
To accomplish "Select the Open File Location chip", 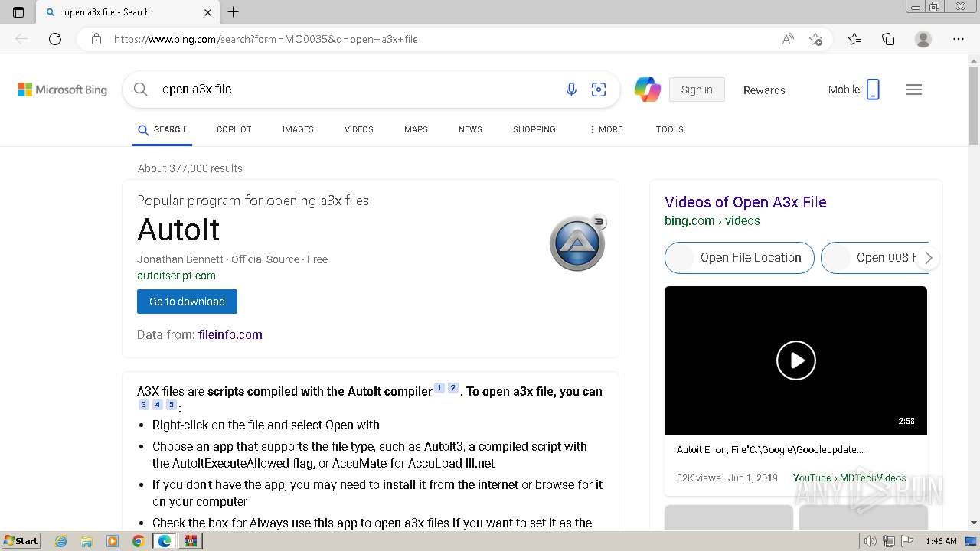I will [x=738, y=258].
